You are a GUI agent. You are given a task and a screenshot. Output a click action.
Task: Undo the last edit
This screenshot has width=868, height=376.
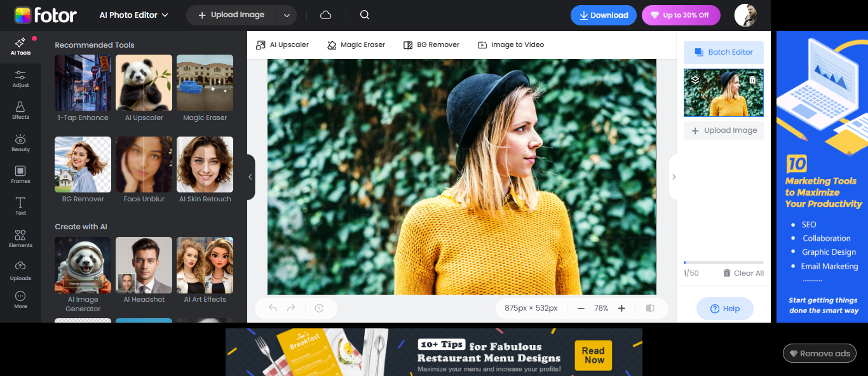[x=273, y=308]
